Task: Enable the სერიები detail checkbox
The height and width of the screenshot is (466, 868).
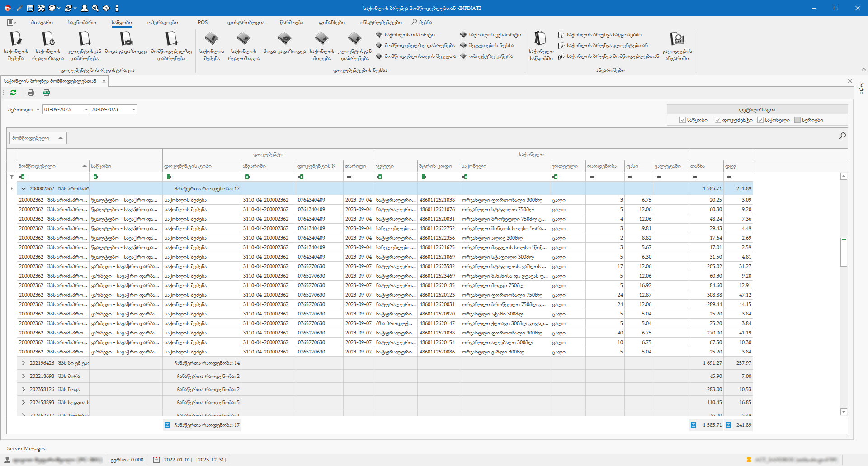Action: click(x=797, y=120)
